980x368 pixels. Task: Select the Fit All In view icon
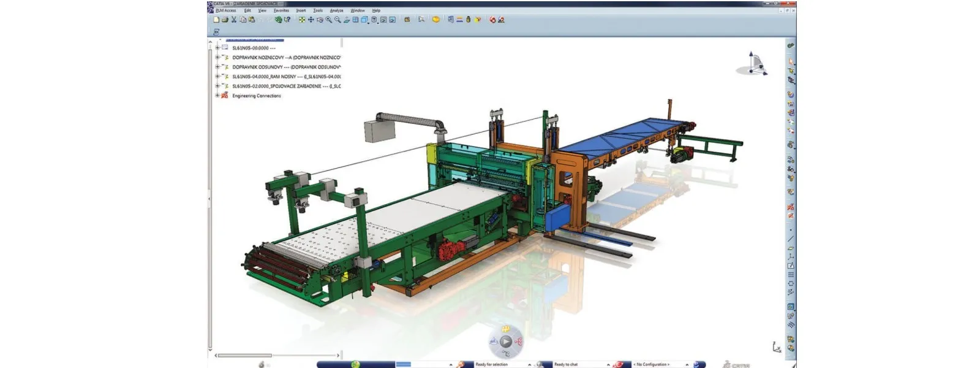point(302,20)
